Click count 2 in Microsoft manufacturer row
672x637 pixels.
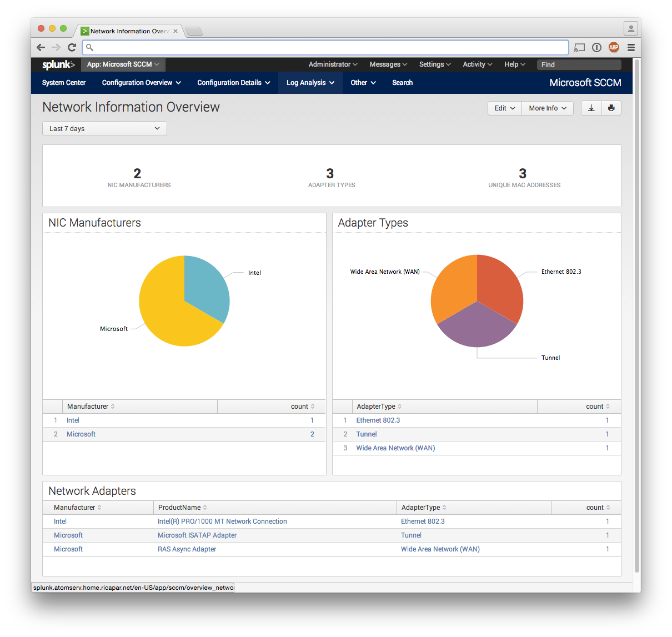(312, 434)
